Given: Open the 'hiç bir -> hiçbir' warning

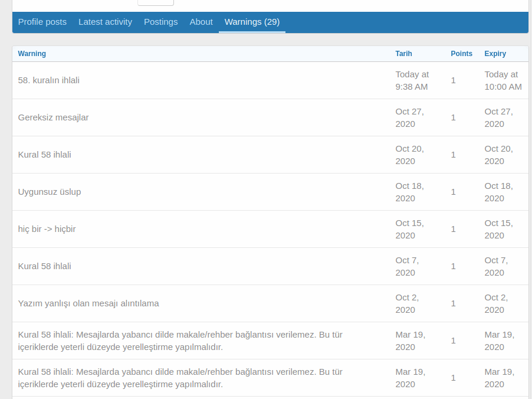Looking at the screenshot, I should tap(47, 229).
